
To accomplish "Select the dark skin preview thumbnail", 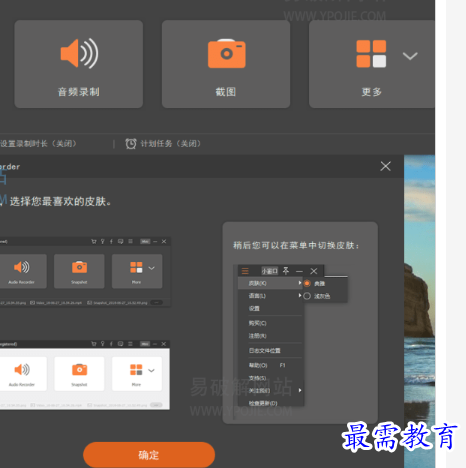I will [x=85, y=272].
